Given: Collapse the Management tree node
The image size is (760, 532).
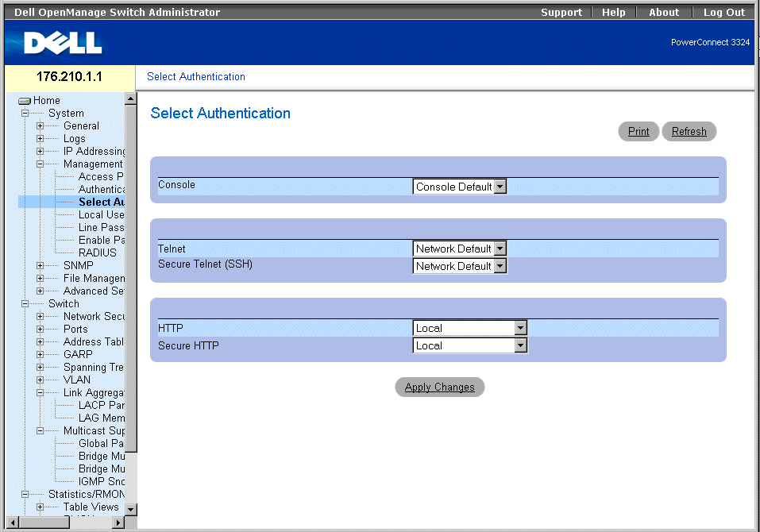Looking at the screenshot, I should (40, 164).
